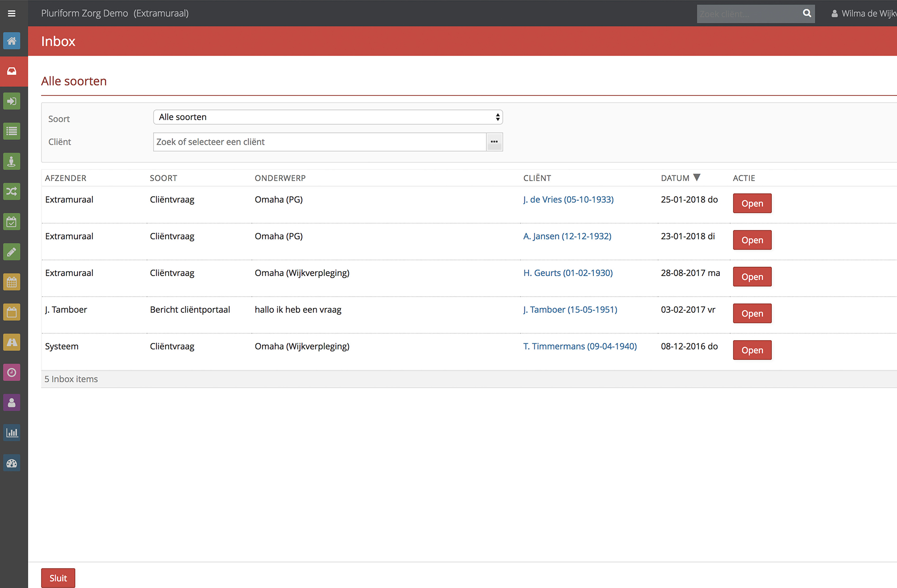Viewport: 897px width, 588px height.
Task: Open the A. Jansen inbox item
Action: (x=752, y=240)
